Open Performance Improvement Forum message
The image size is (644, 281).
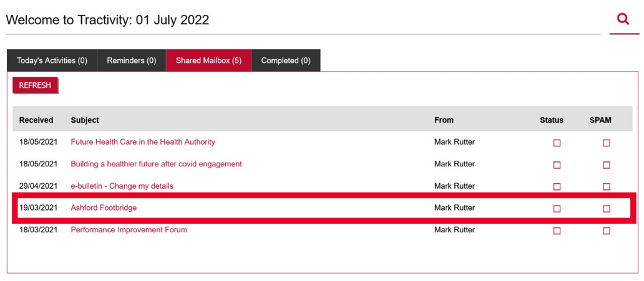[129, 229]
